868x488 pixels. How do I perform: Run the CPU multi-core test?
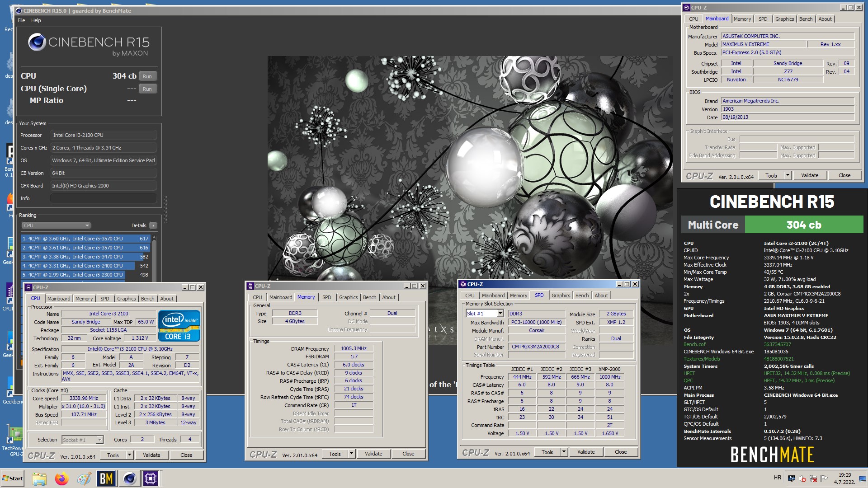[x=147, y=76]
